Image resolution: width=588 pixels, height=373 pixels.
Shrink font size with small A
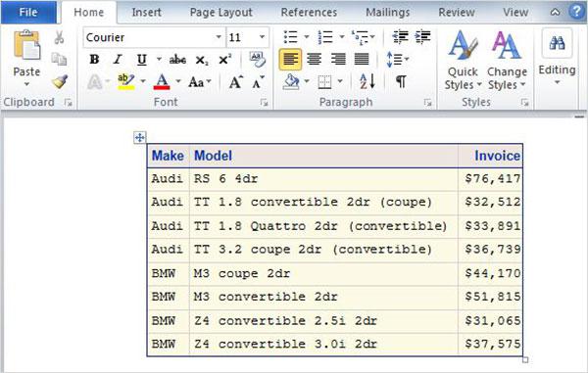(258, 82)
